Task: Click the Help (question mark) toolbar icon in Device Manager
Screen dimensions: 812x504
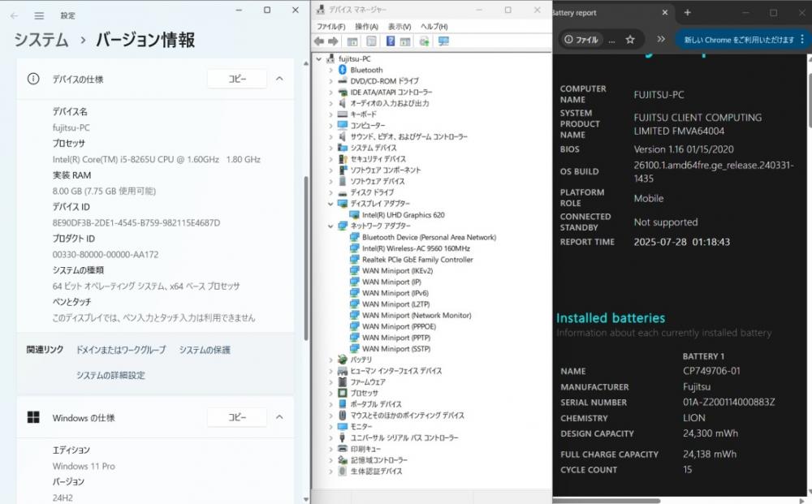Action: [x=391, y=41]
